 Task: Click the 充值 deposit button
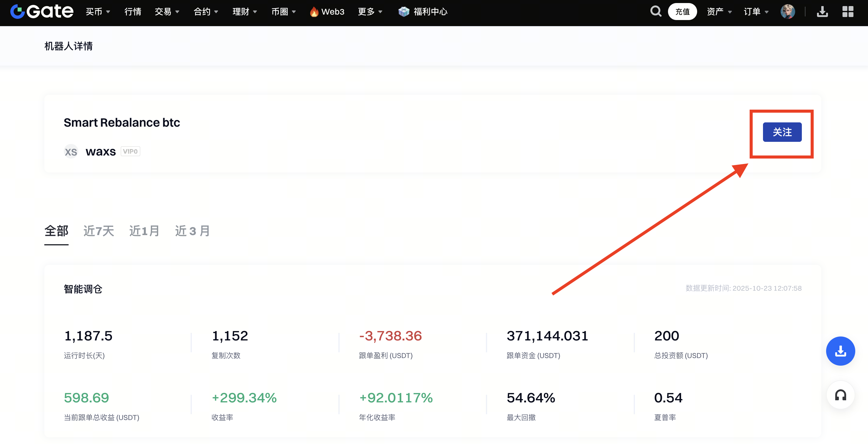pos(682,12)
